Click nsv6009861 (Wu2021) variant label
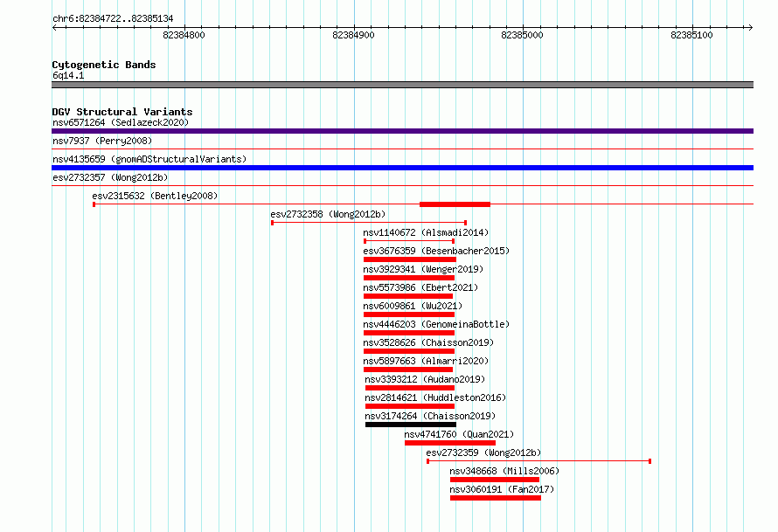This screenshot has width=778, height=532. pyautogui.click(x=413, y=306)
